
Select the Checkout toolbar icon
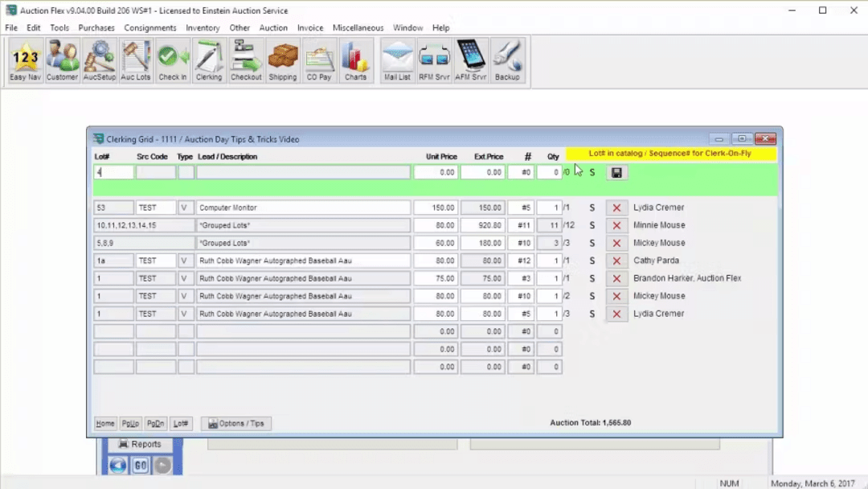tap(245, 60)
